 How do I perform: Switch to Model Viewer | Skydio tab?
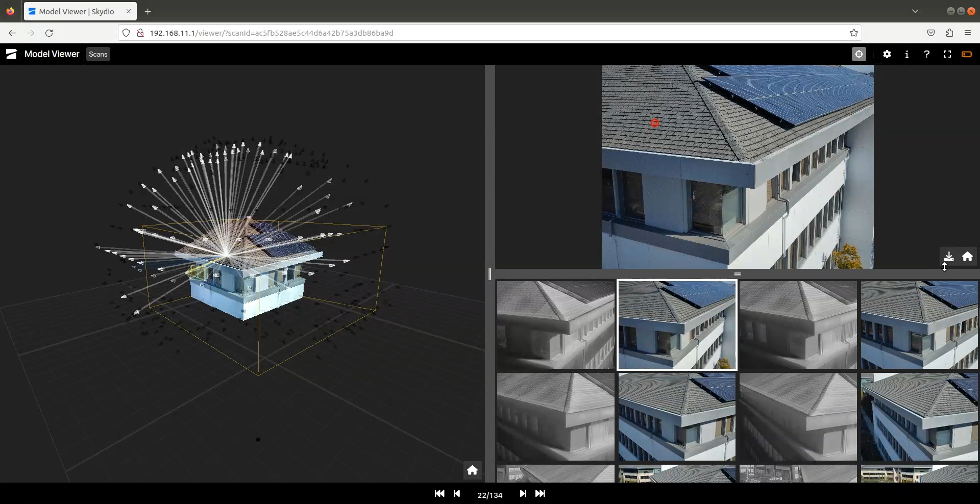[80, 11]
